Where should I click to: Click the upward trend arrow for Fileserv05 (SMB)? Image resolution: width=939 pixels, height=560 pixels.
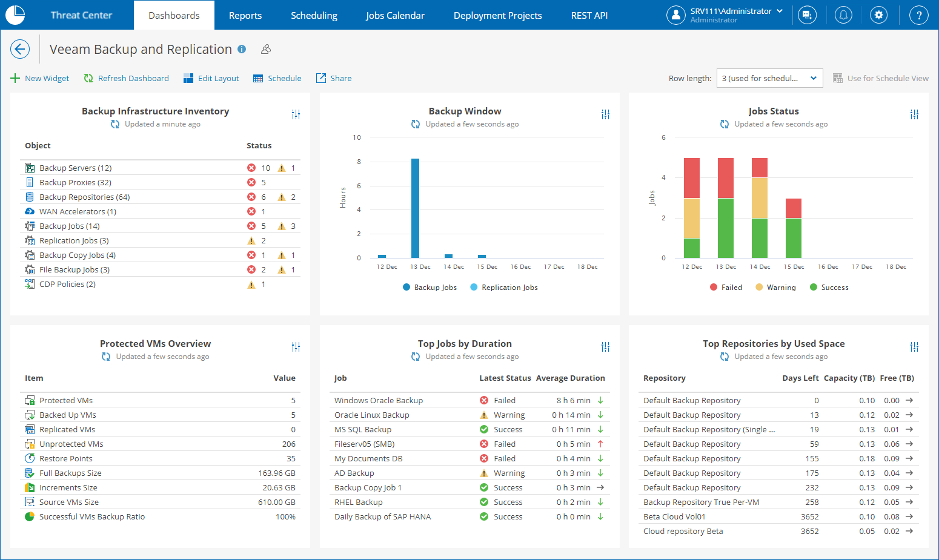coord(600,444)
